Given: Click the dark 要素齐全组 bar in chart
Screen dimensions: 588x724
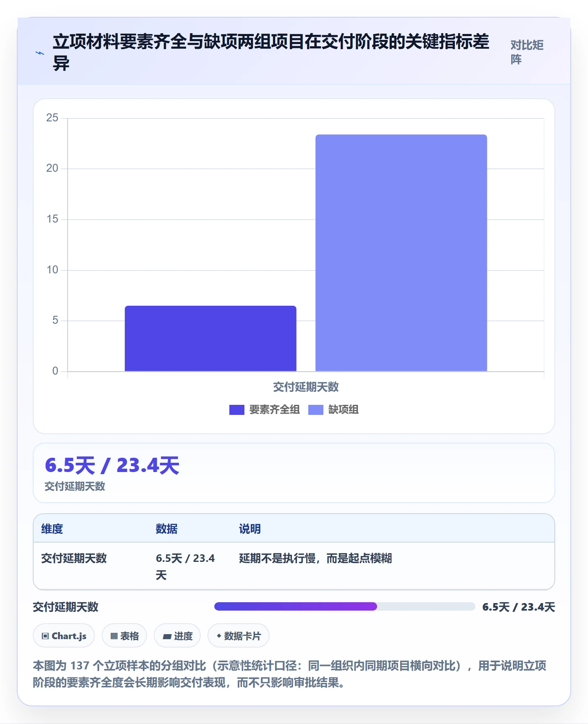Looking at the screenshot, I should [x=210, y=338].
